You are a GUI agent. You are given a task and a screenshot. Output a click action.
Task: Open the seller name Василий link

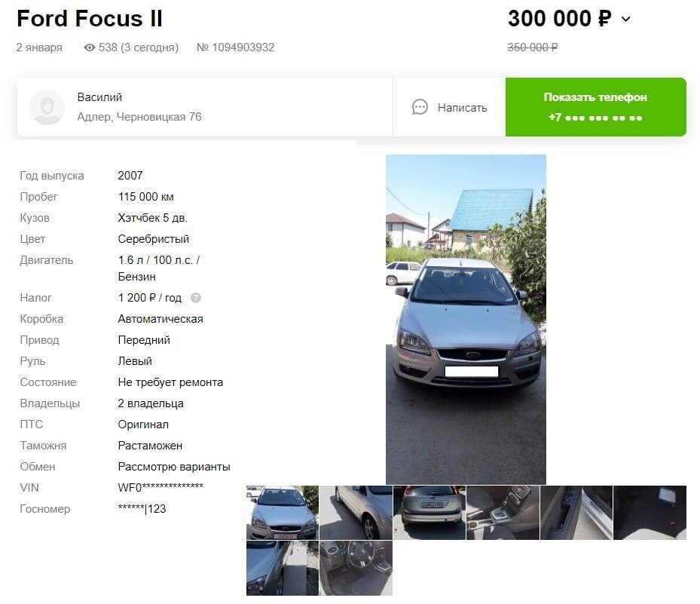99,97
